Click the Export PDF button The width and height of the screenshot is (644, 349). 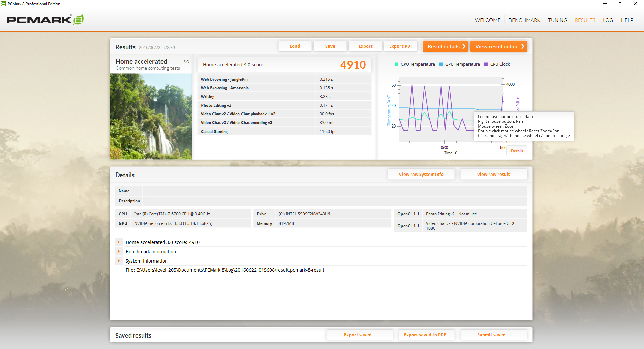click(x=400, y=46)
